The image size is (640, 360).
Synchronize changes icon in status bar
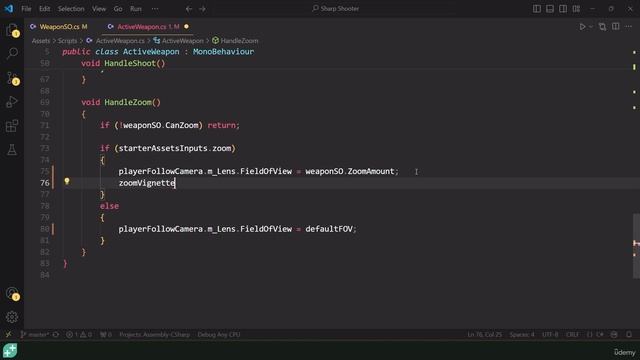point(56,335)
